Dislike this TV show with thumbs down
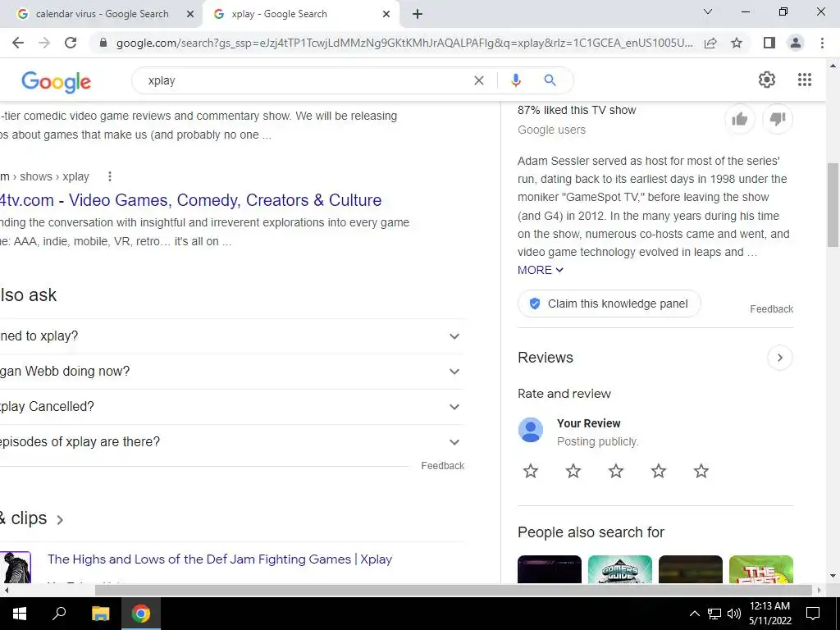The width and height of the screenshot is (840, 630). [778, 119]
